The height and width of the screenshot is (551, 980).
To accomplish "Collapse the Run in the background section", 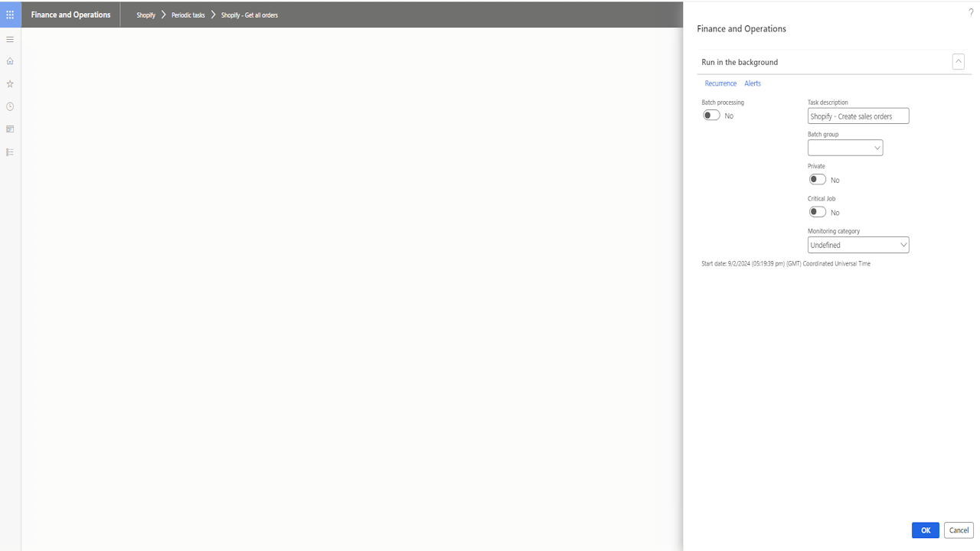I will click(x=958, y=62).
